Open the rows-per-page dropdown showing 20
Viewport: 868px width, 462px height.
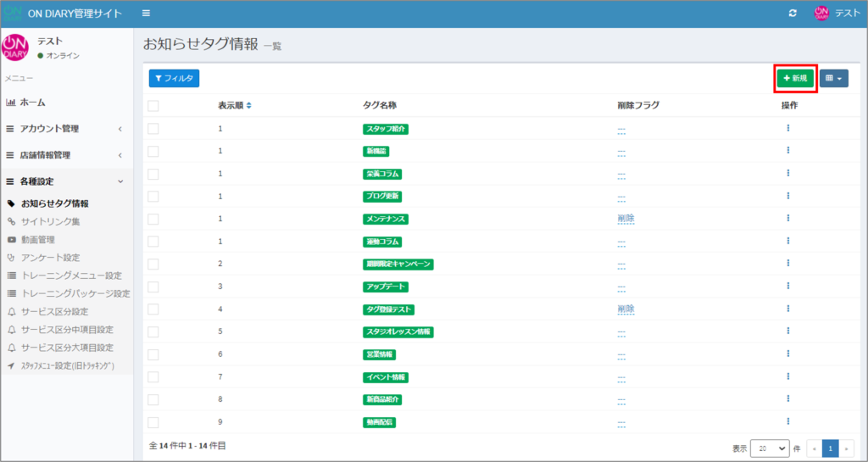pyautogui.click(x=769, y=448)
